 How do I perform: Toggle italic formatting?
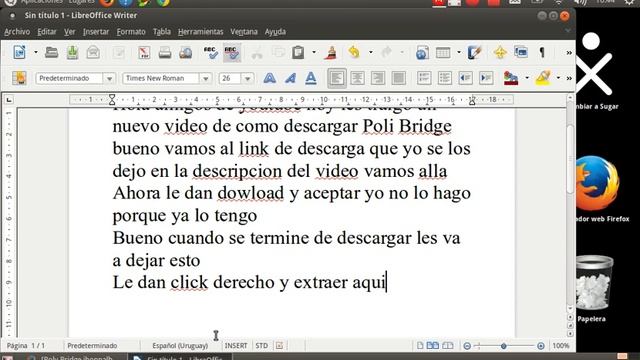(290, 78)
